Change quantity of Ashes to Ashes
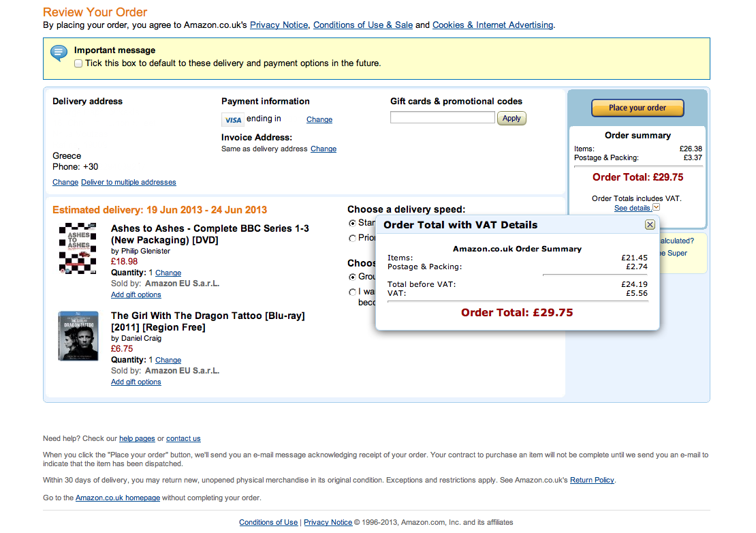The height and width of the screenshot is (533, 756). 168,273
